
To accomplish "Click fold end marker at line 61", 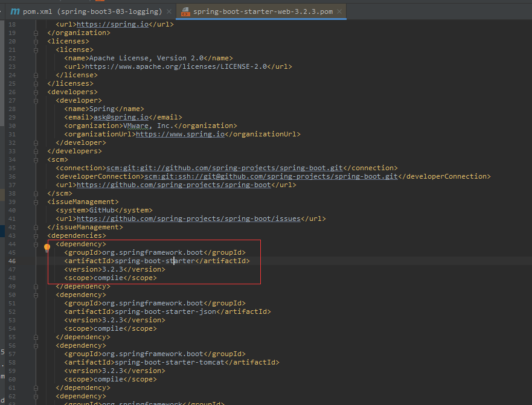I will [36, 388].
